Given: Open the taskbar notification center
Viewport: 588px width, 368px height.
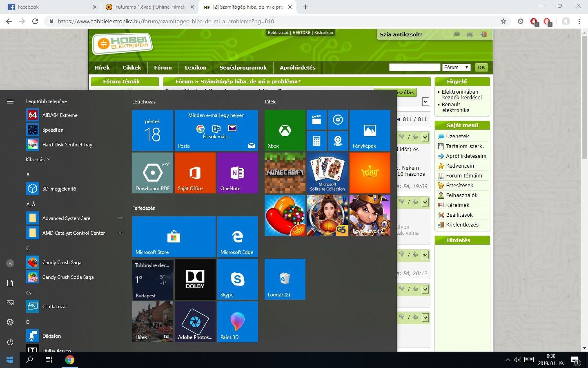Looking at the screenshot, I should click(575, 360).
